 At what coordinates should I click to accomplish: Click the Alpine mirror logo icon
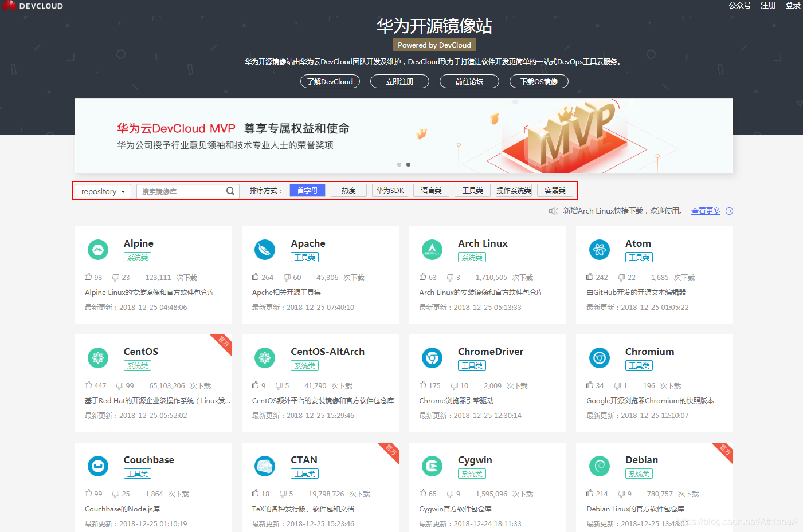click(x=98, y=250)
